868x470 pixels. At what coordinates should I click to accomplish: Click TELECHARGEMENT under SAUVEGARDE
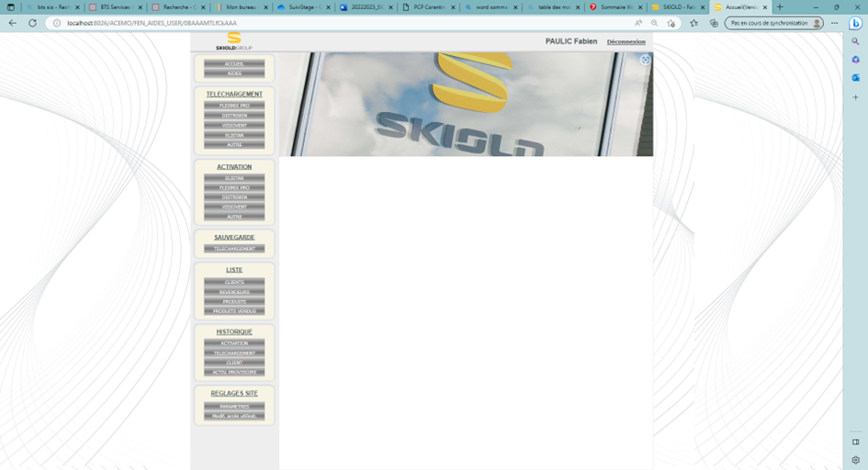point(234,249)
